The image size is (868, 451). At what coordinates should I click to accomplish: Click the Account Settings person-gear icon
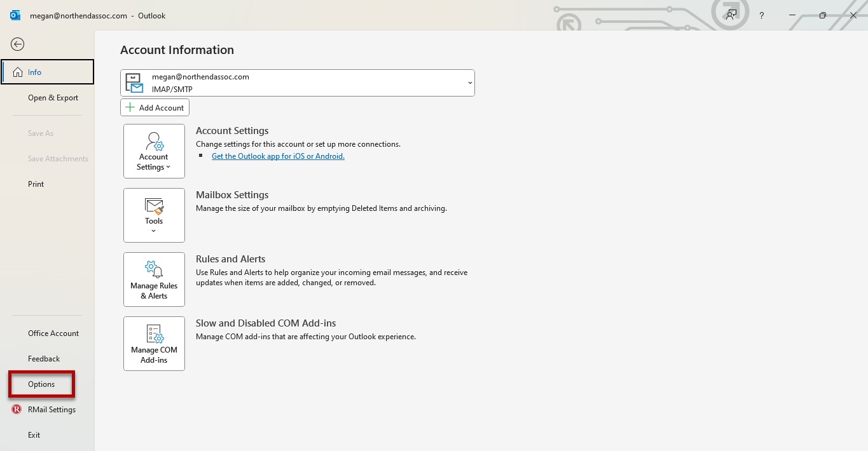[154, 141]
